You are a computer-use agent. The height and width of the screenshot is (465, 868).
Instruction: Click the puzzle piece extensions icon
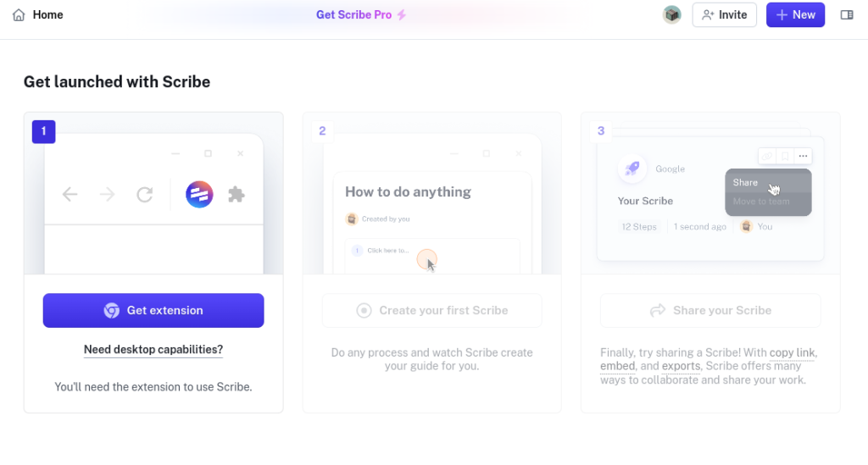(x=236, y=195)
